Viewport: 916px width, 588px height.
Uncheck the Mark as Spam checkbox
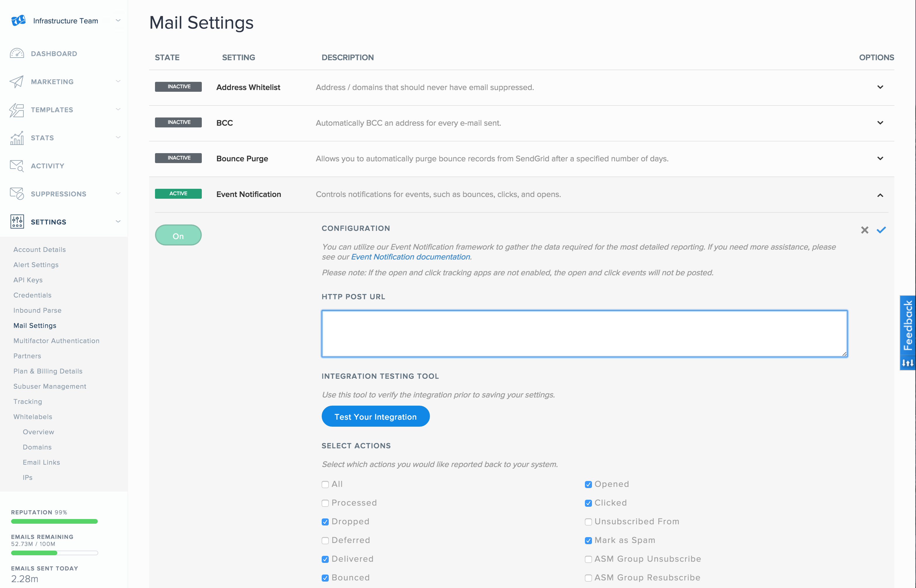point(588,541)
